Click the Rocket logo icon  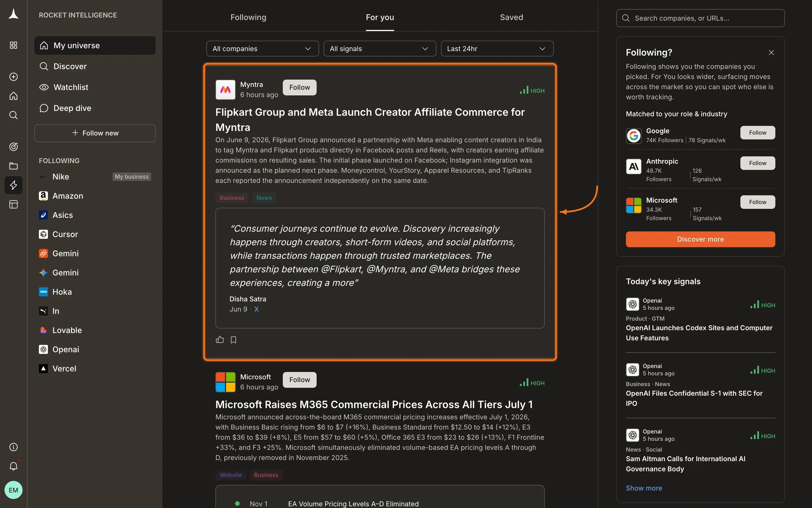pos(14,14)
